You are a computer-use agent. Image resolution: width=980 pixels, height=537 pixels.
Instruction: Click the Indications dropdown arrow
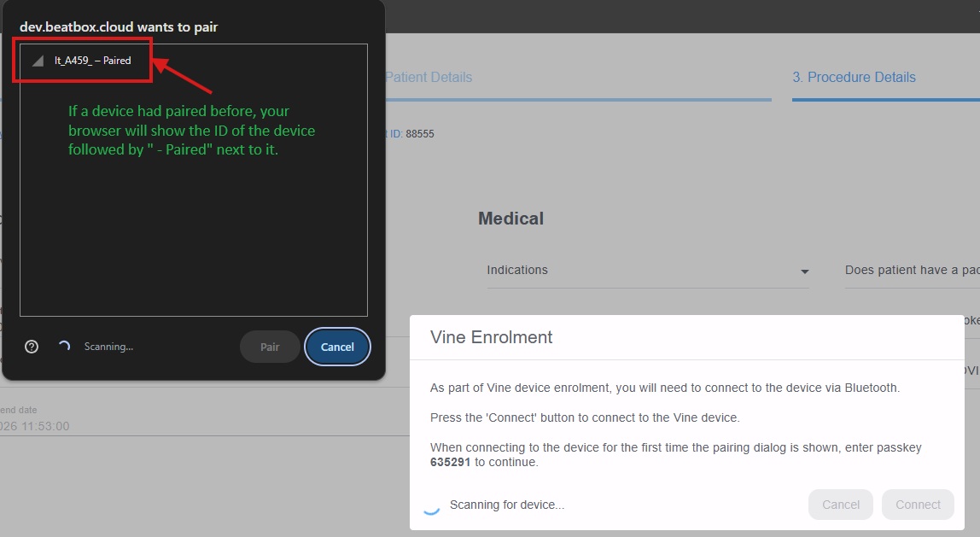[x=805, y=271]
